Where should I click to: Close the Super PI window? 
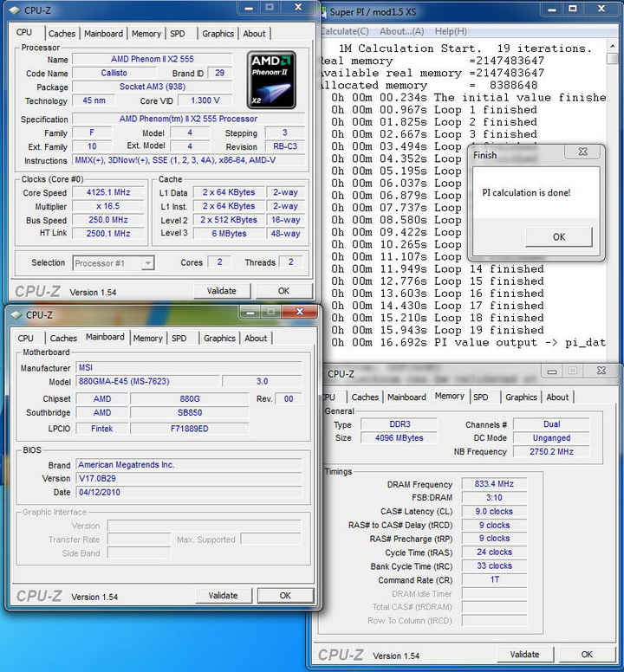pos(601,9)
